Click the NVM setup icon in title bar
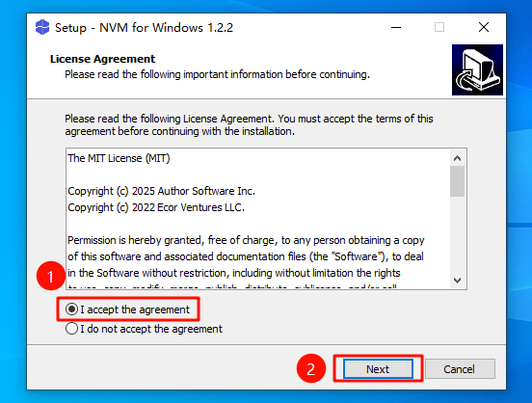This screenshot has width=532, height=403. (42, 27)
